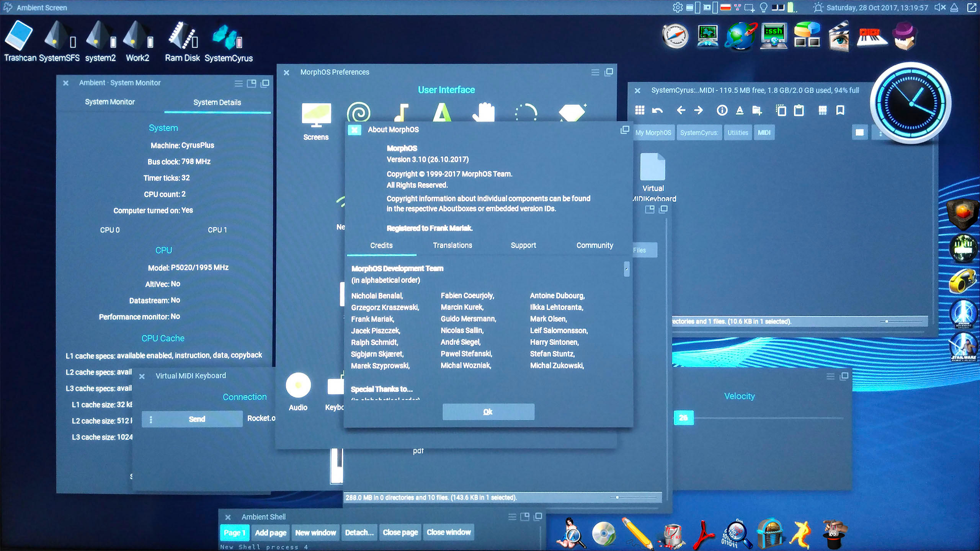Click Add page in Ambient Shell
Screen dimensions: 980x551
coord(271,532)
